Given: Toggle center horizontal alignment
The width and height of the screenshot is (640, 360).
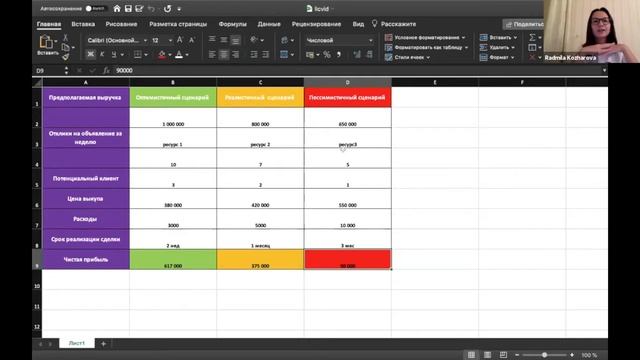Looking at the screenshot, I should (224, 54).
